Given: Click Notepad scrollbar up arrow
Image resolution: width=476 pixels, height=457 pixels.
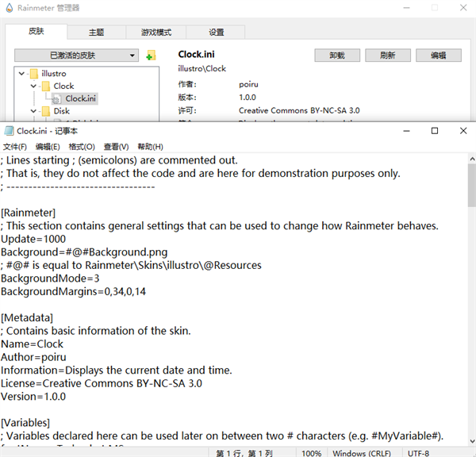Looking at the screenshot, I should point(472,159).
